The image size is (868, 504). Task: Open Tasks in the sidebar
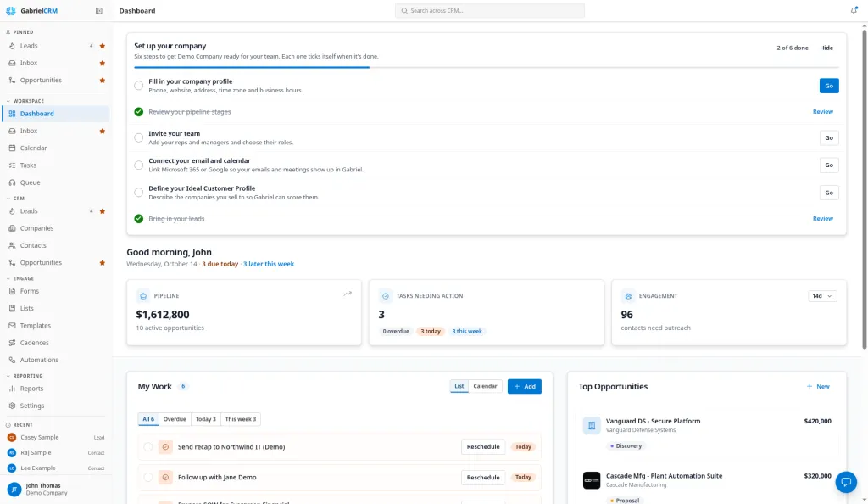[x=56, y=165]
